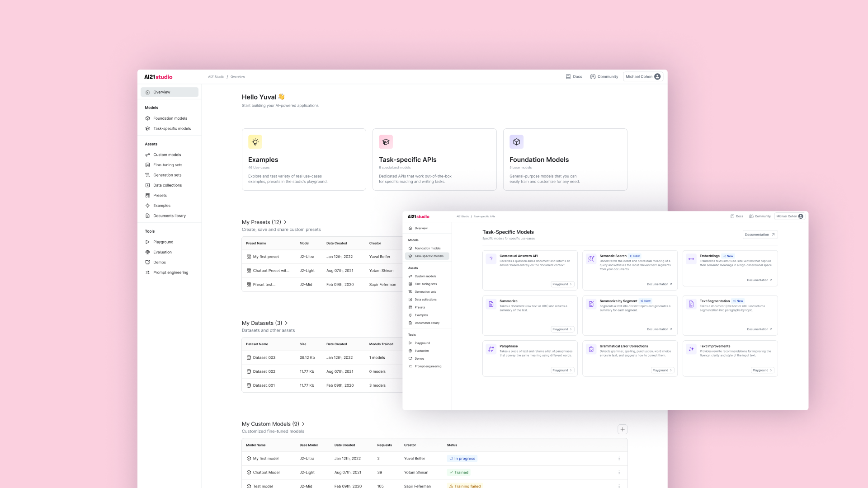Click the Prompt engineering icon in the front sidebar
The image size is (868, 488).
(410, 366)
